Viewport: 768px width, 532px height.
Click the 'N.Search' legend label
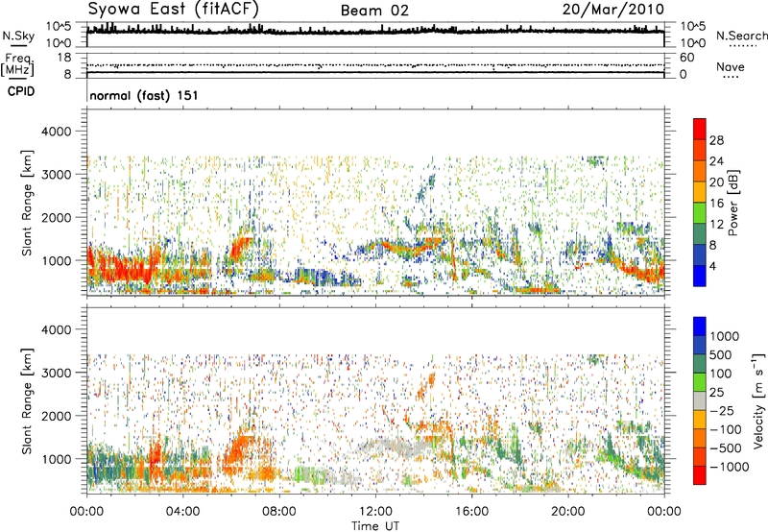741,36
